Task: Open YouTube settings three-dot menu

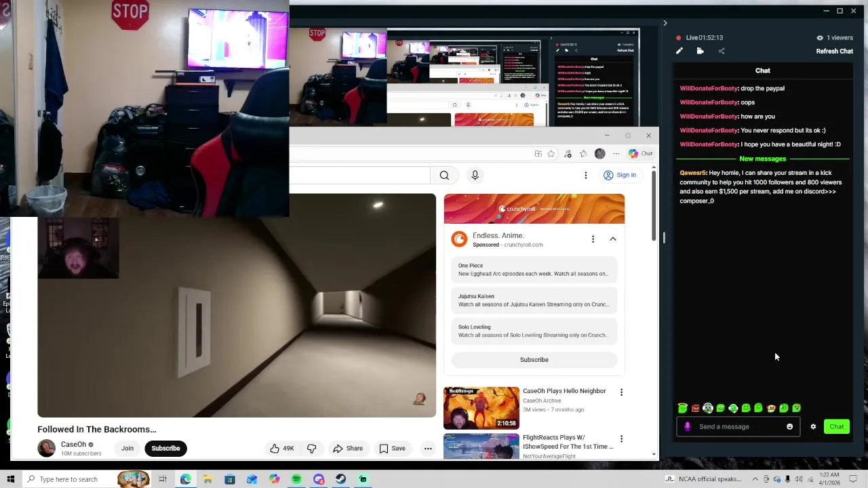Action: (x=586, y=176)
